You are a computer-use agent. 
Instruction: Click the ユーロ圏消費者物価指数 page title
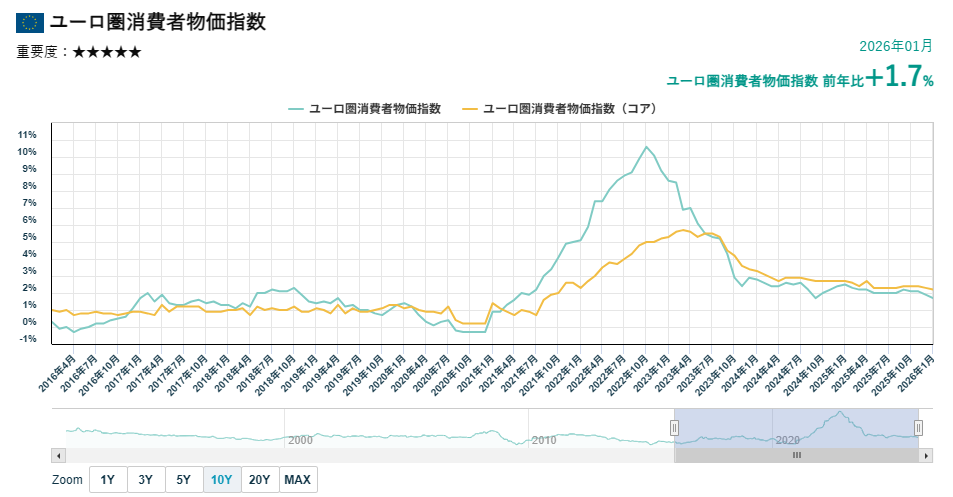point(158,22)
